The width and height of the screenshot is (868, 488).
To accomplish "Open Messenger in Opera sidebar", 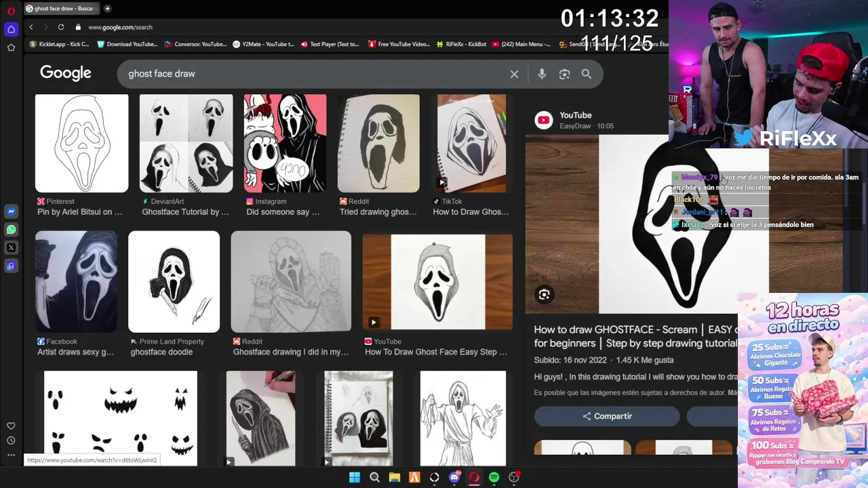I will 11,211.
